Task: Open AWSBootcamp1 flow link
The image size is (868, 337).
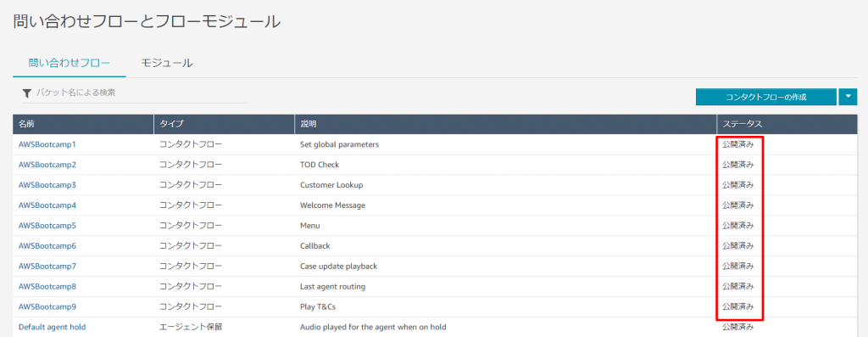Action: coord(47,144)
